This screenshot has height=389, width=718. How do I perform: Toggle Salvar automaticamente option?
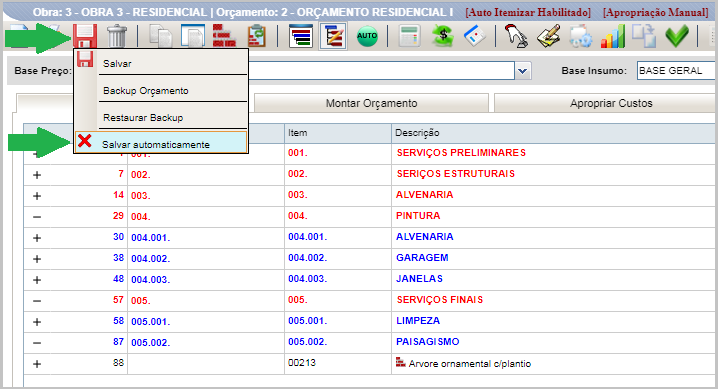pos(161,142)
